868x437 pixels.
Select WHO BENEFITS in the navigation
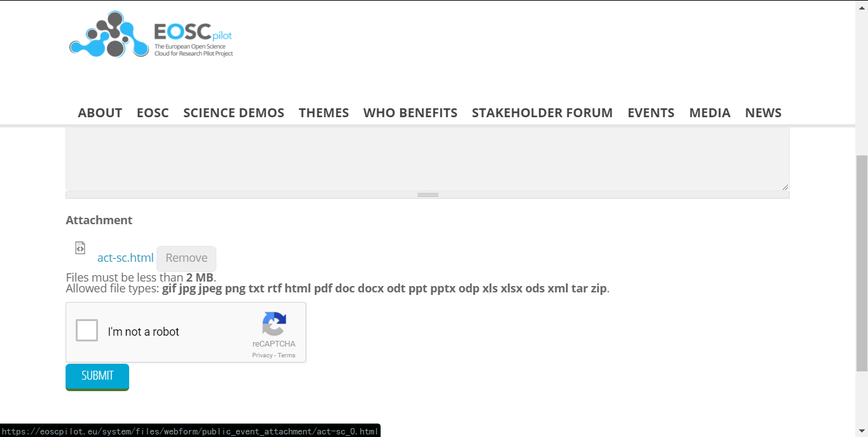pyautogui.click(x=410, y=113)
